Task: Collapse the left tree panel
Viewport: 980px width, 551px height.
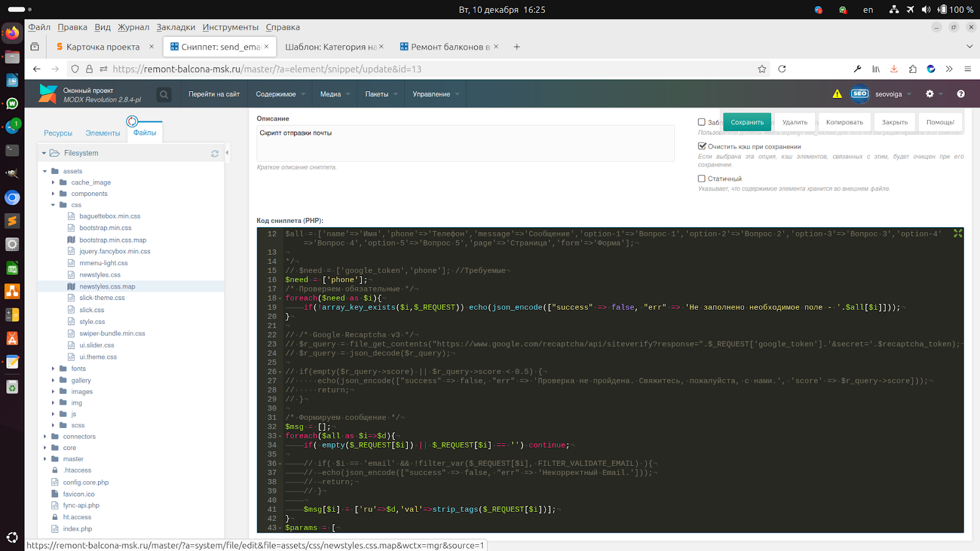Action: click(227, 152)
